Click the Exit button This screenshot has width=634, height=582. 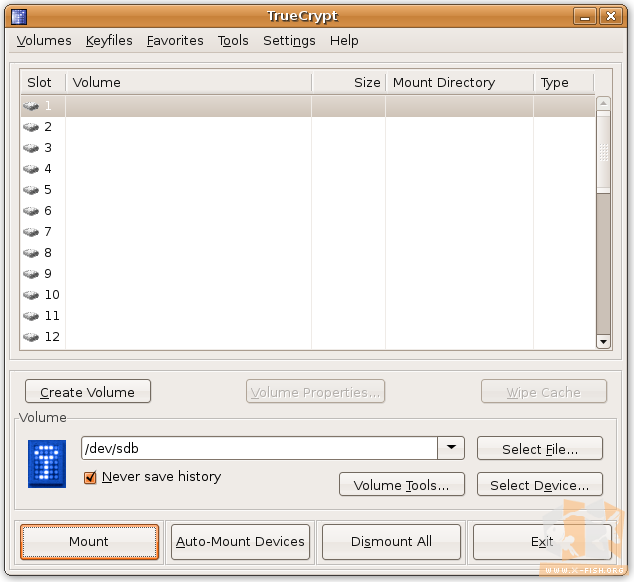click(542, 542)
